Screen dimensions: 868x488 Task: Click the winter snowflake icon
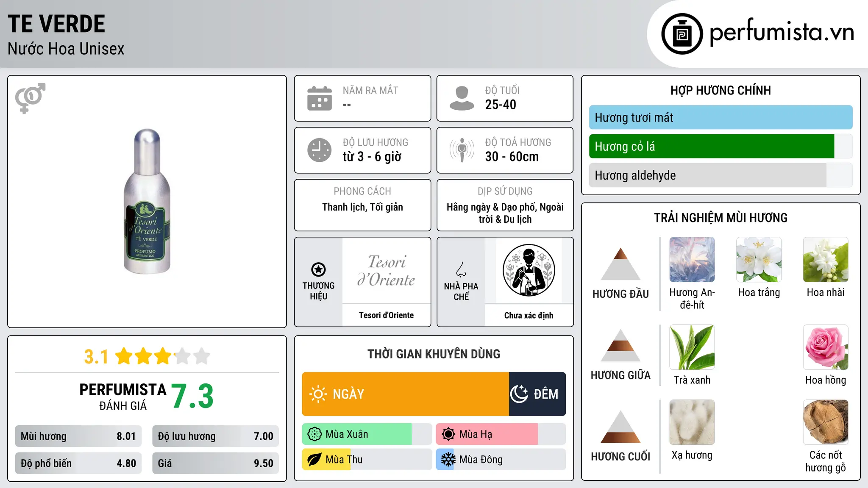[448, 460]
